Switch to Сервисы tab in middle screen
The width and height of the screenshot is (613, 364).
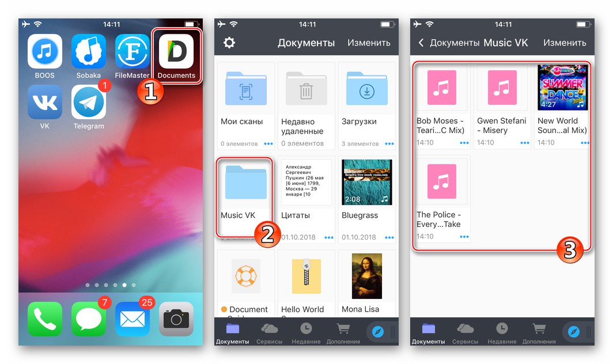click(270, 333)
